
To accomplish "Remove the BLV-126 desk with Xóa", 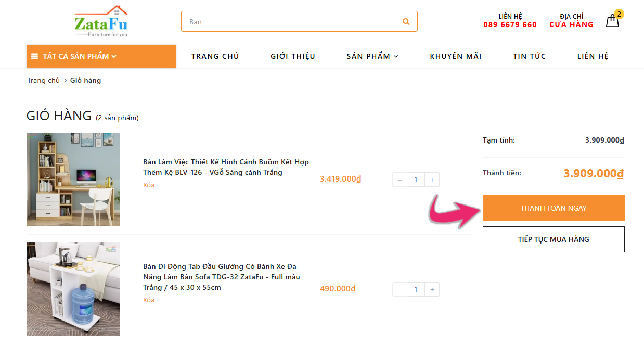I will [149, 185].
